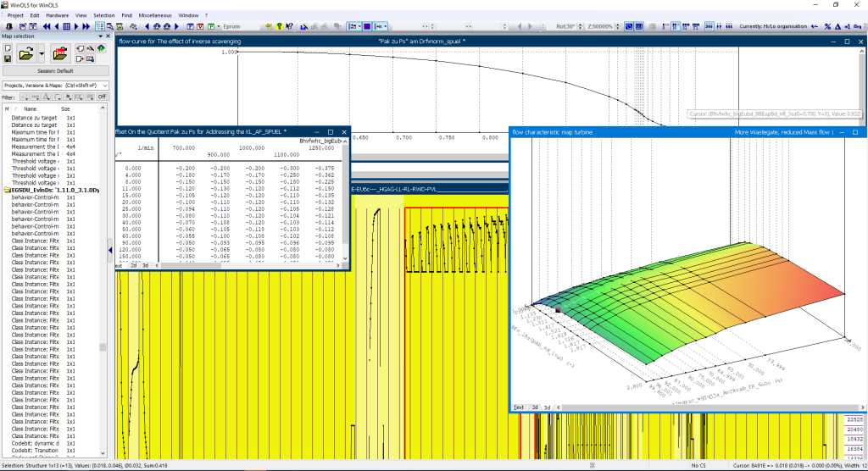Click the context help pointer icon
The image size is (868, 471).
(x=289, y=26)
